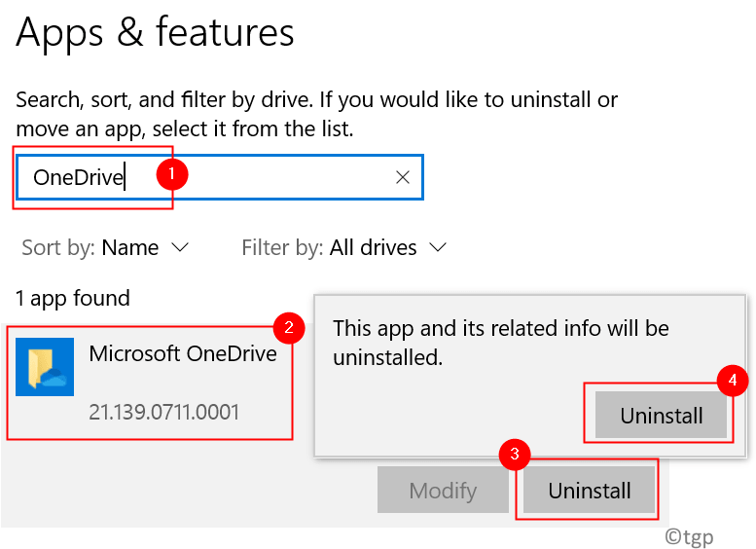Click the '1 app found' result count

tap(73, 298)
